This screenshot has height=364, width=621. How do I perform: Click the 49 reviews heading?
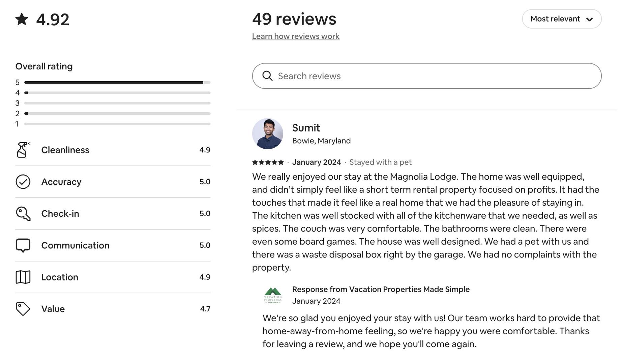point(294,19)
